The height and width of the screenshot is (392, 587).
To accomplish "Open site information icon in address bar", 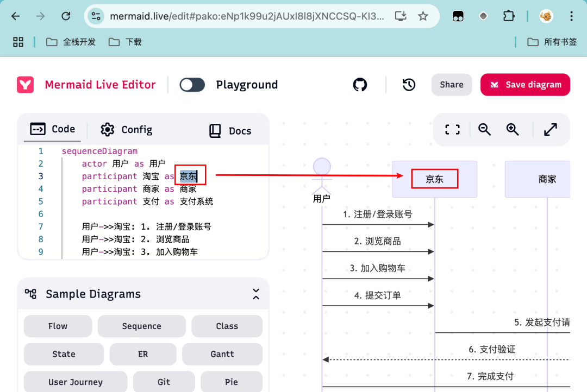I will pyautogui.click(x=96, y=16).
